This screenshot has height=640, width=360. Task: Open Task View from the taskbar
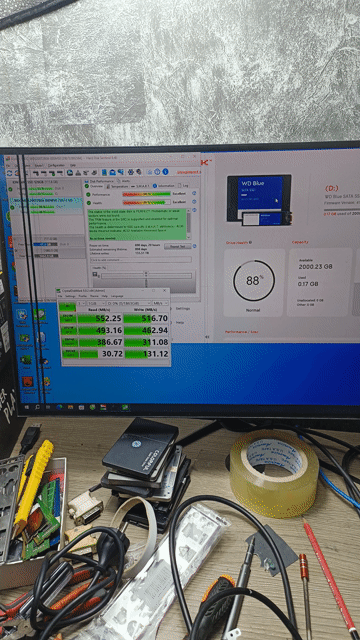(48, 407)
